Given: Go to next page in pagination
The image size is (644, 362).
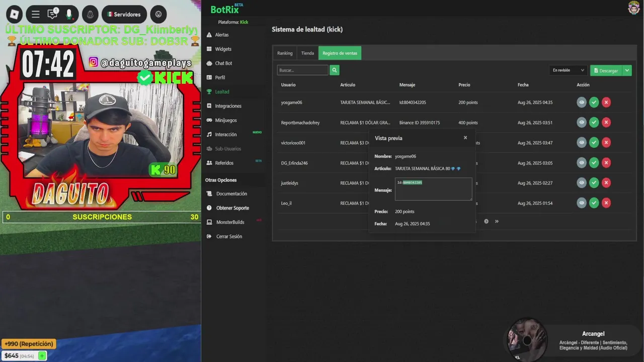Looking at the screenshot, I should pyautogui.click(x=486, y=221).
